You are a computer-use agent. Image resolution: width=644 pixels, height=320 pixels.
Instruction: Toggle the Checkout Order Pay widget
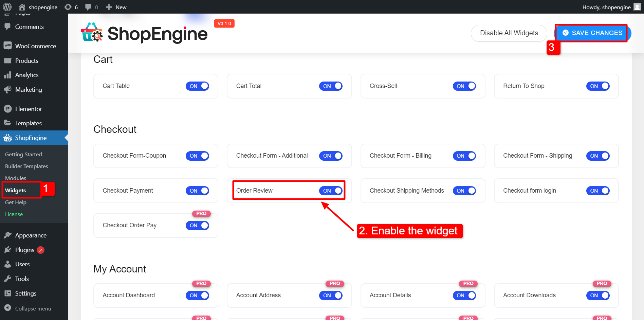click(x=197, y=226)
